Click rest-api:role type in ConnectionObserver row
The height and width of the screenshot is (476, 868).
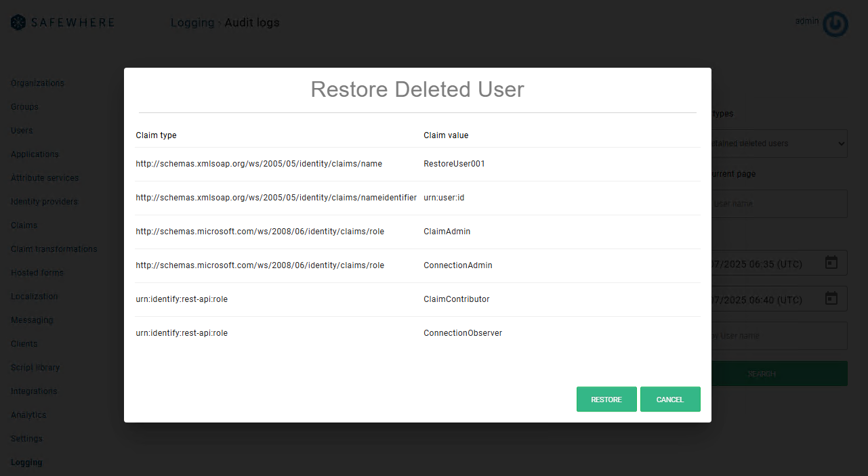[x=182, y=333]
